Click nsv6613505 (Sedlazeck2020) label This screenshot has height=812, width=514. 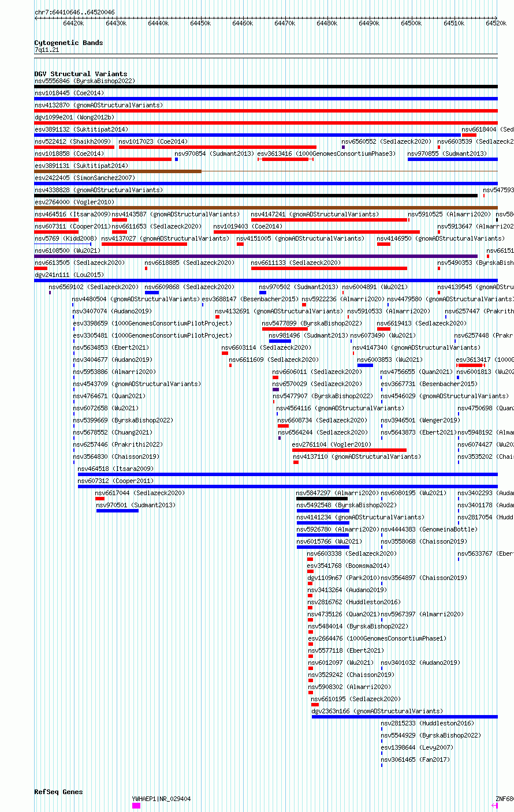click(80, 263)
